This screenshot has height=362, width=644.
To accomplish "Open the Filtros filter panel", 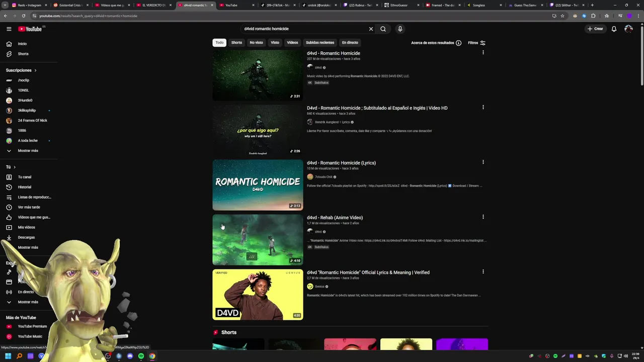I will pos(476,43).
